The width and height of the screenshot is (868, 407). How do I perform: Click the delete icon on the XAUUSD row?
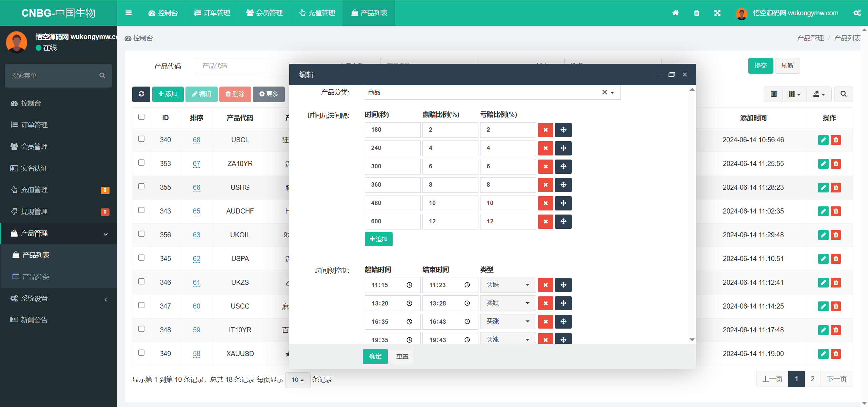(x=836, y=353)
